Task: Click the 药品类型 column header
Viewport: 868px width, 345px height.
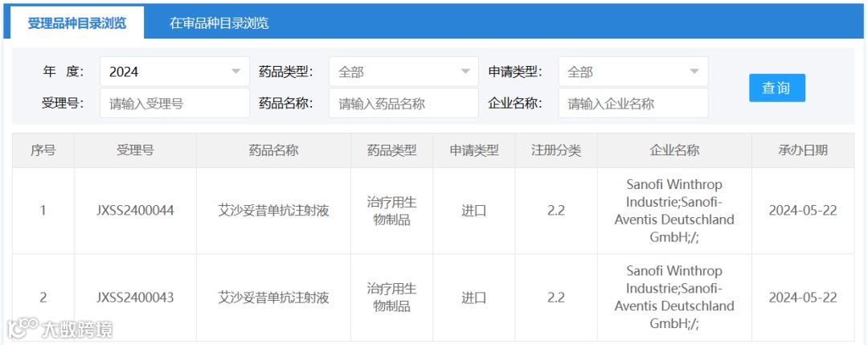Action: (392, 150)
